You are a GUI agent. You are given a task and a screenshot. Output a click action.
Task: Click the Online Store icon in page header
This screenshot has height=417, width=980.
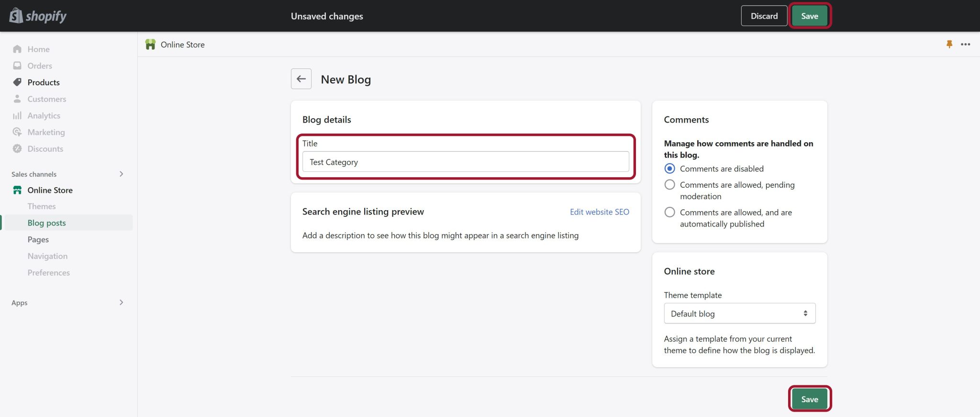(150, 45)
